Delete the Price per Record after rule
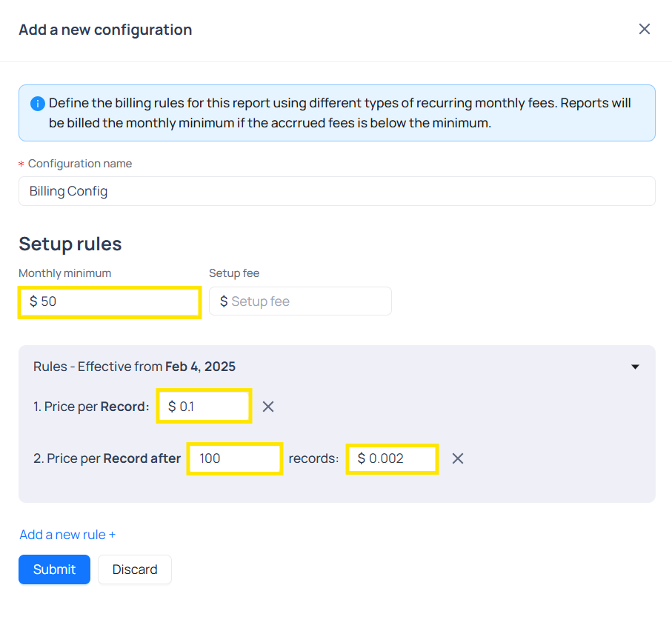This screenshot has height=628, width=672. coord(458,458)
